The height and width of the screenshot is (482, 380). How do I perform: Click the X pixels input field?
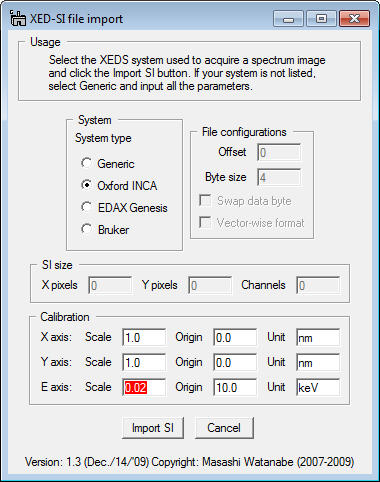110,285
